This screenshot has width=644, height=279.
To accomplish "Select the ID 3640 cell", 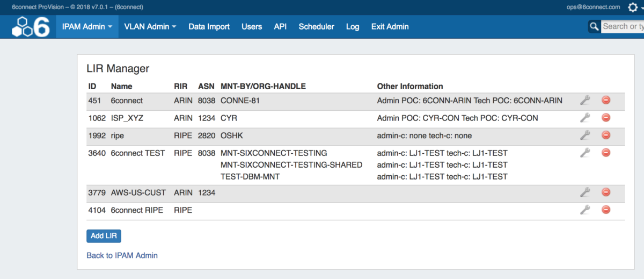I will click(97, 153).
